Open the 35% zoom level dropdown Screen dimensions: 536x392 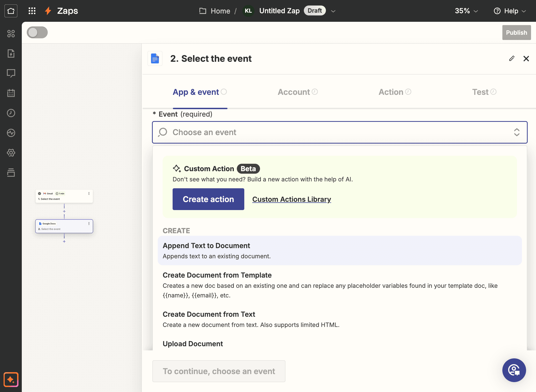[467, 11]
